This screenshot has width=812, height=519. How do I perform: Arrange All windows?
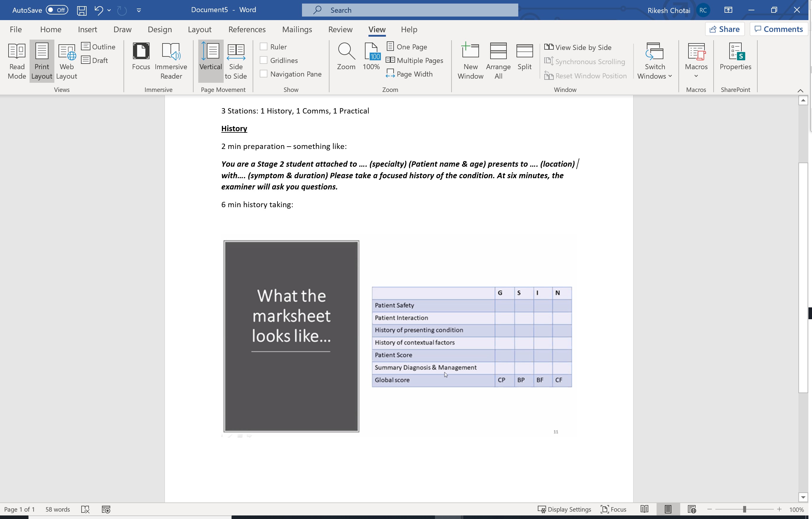point(498,61)
